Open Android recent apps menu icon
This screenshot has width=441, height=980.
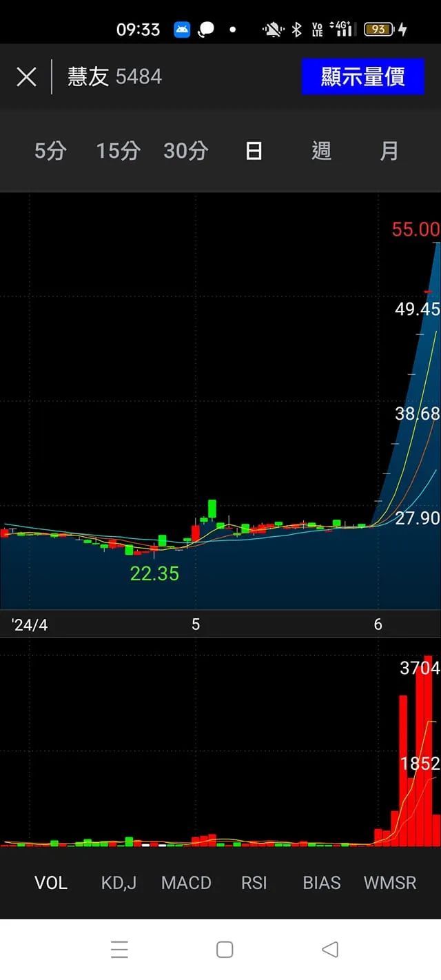(x=119, y=950)
